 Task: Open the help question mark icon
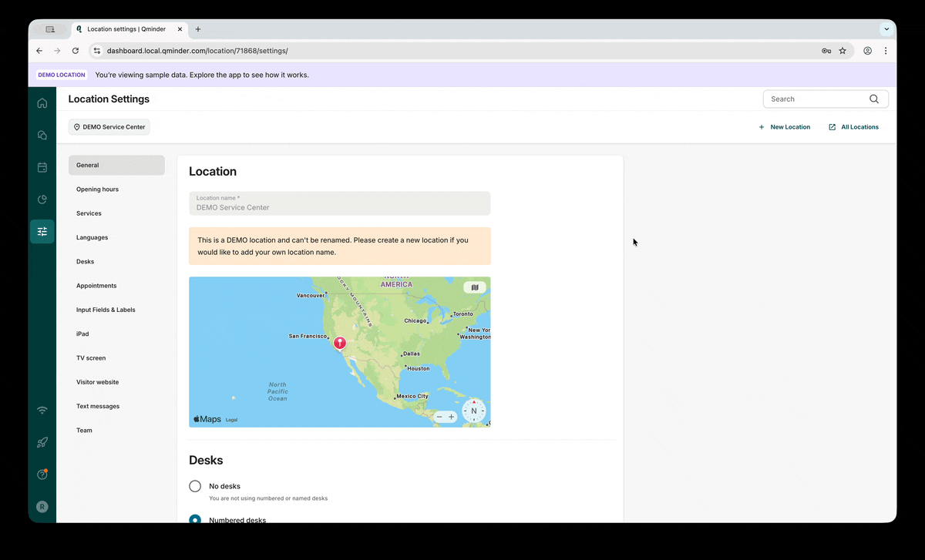[42, 474]
